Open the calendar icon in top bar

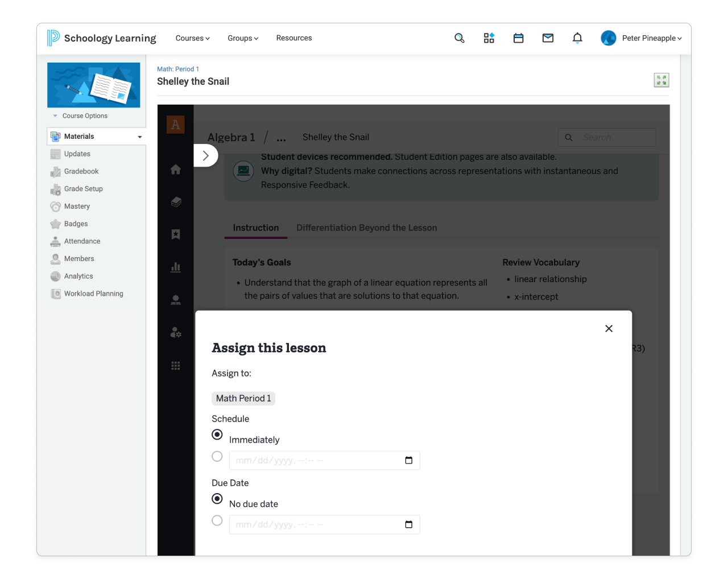[518, 38]
